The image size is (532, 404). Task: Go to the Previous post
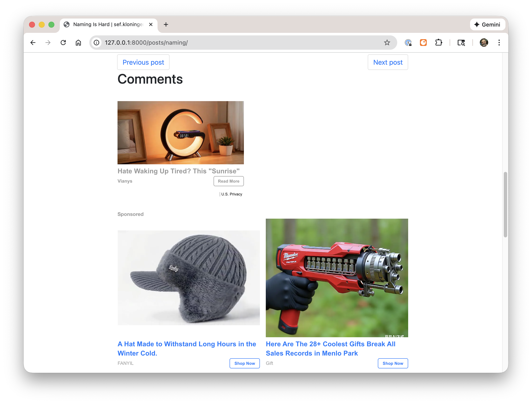click(143, 62)
